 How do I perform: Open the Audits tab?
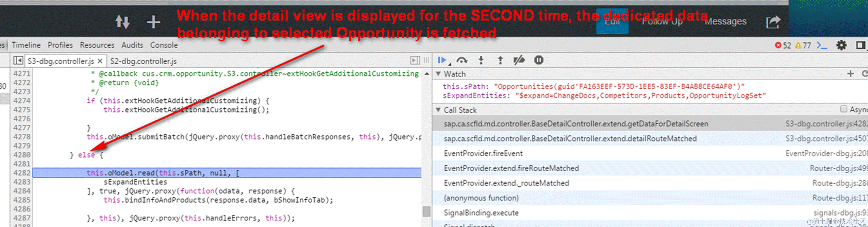point(132,45)
